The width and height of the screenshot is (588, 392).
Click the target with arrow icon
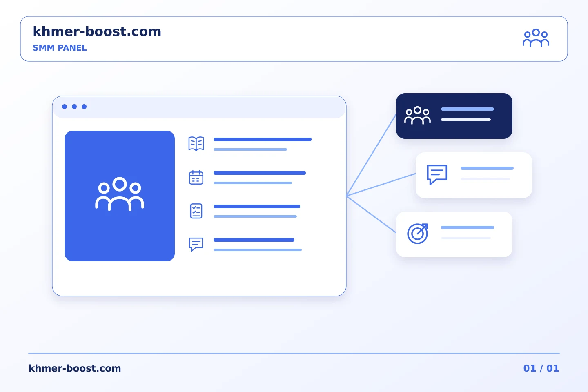click(x=417, y=234)
